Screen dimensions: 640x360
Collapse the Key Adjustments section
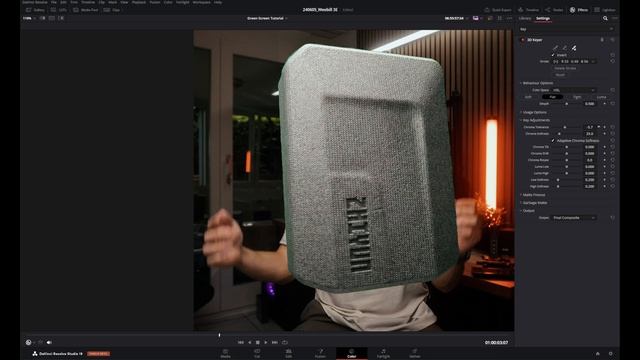pos(536,120)
